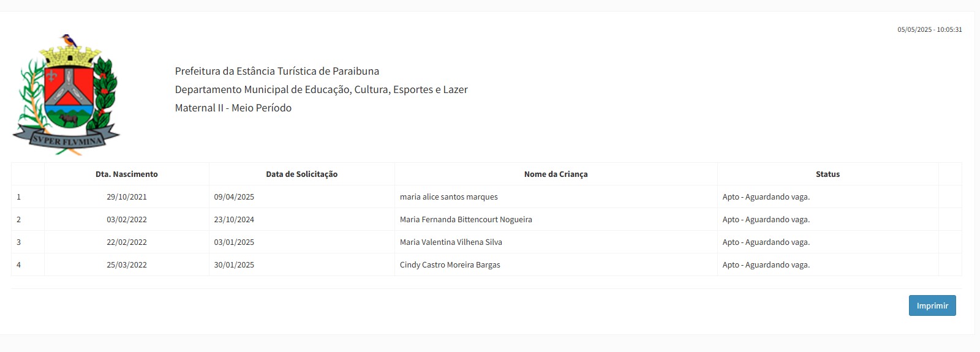Select the row for maria alice santos marques
The image size is (980, 352).
coord(486,197)
